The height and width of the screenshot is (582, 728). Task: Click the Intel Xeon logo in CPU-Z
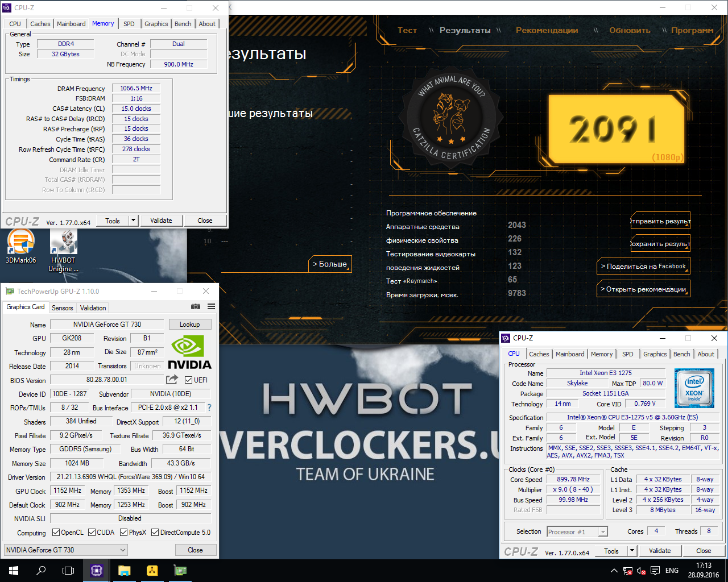coord(694,388)
